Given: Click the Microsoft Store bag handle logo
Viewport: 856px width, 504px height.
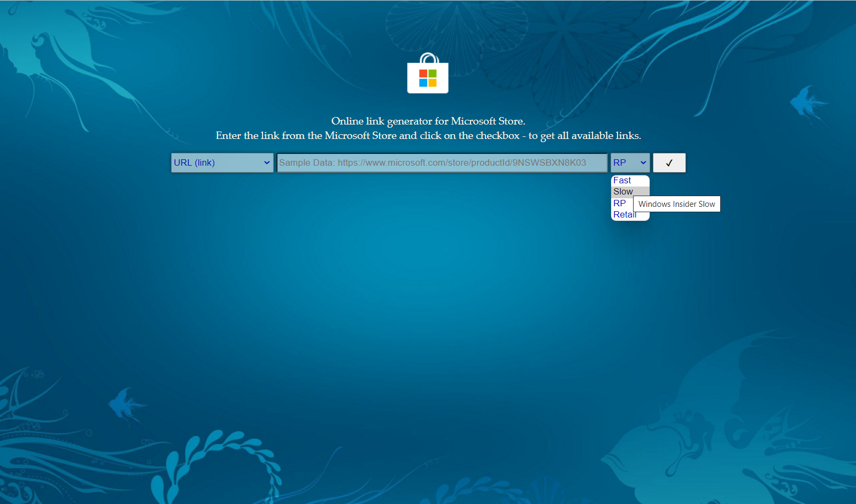Looking at the screenshot, I should 428,73.
